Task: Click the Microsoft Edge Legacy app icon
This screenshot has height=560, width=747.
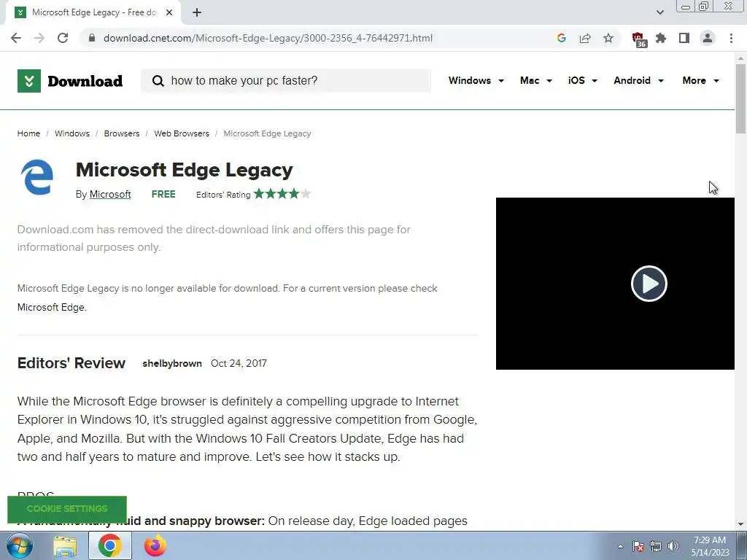Action: click(37, 177)
